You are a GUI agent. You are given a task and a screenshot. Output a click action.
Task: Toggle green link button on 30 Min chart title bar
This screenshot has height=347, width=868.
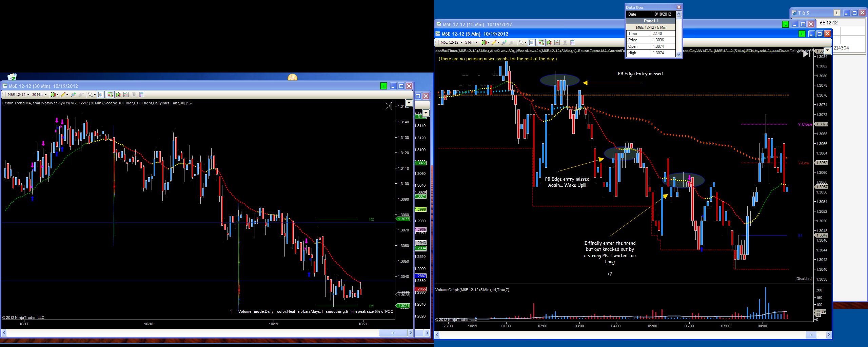click(x=383, y=86)
